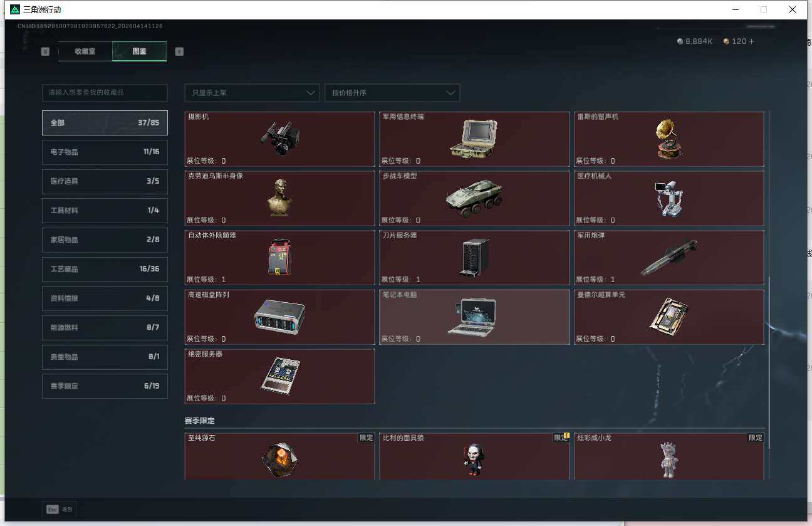Select the 至纯源石 limited item
Viewport: 812px width, 526px height.
click(279, 459)
